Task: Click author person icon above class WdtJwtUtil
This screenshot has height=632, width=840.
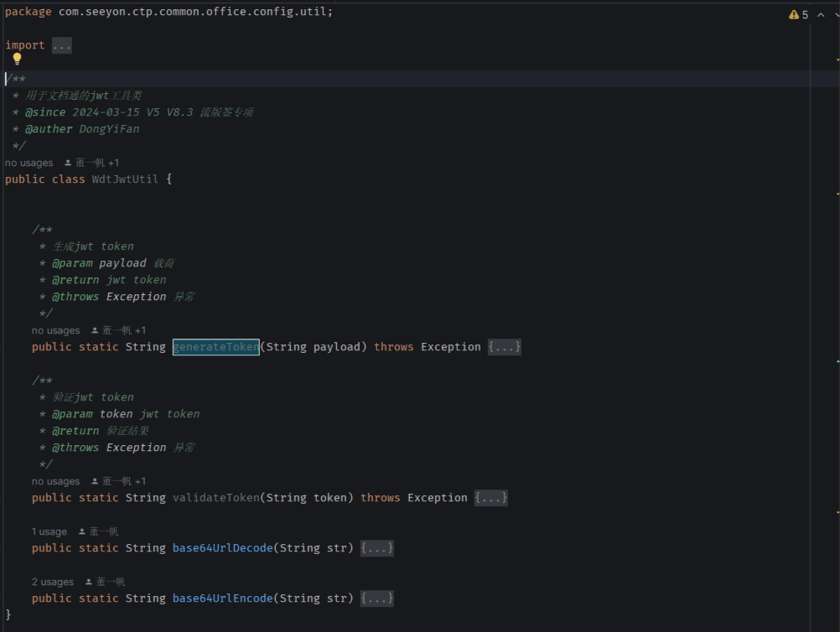Action: point(68,163)
